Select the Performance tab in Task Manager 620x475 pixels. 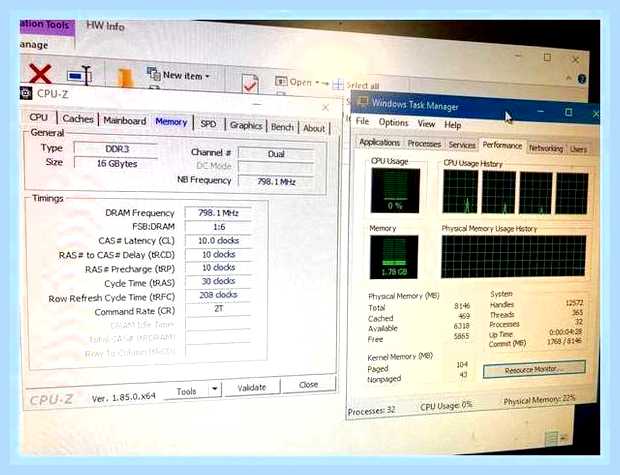[502, 145]
